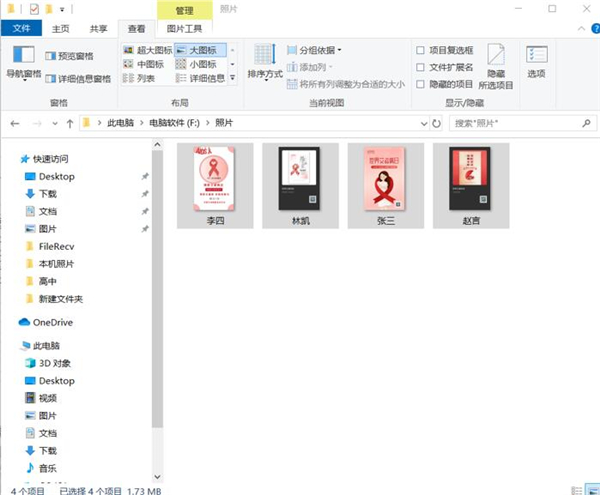Screen dimensions: 600x495
Task: Expand the layout gallery more arrow
Action: 234,78
